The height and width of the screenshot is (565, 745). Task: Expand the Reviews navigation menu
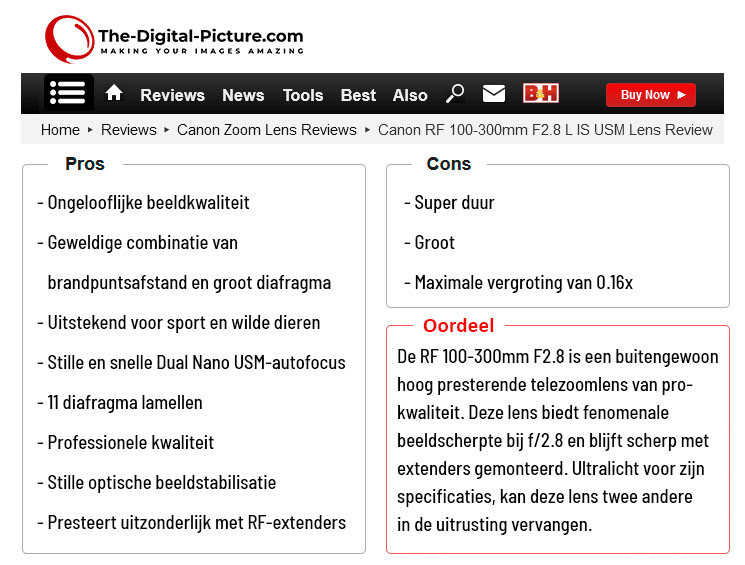[172, 95]
